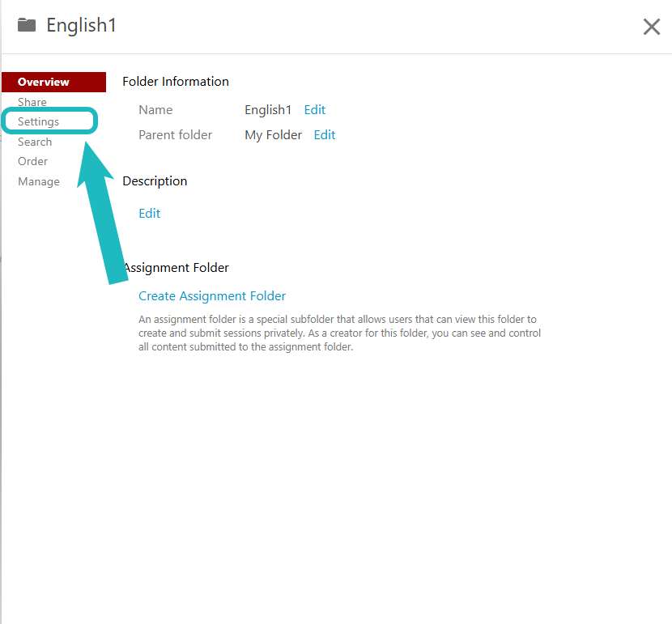This screenshot has width=672, height=624.
Task: Click the English1 name value
Action: pyautogui.click(x=268, y=110)
